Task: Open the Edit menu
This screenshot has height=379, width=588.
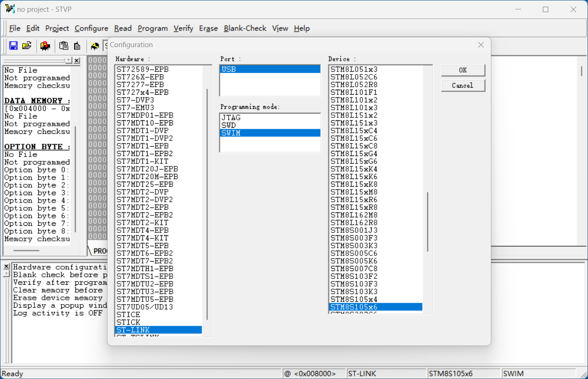Action: 33,28
